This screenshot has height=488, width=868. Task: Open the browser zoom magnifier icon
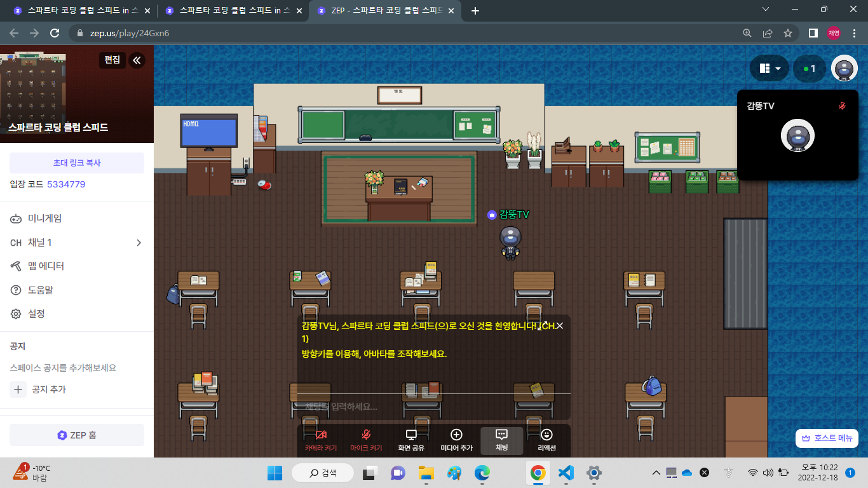click(747, 33)
